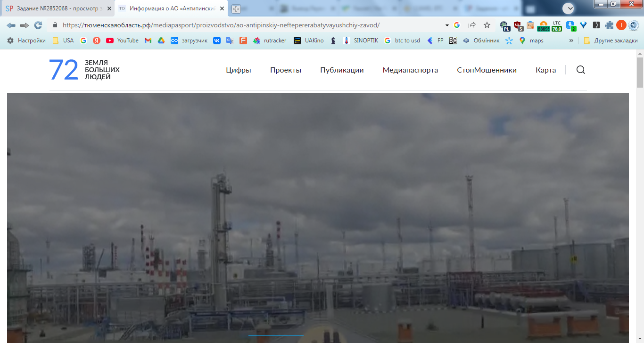Screen dimensions: 644x343
Task: Open the SINOPTIK bookmark
Action: [x=361, y=41]
